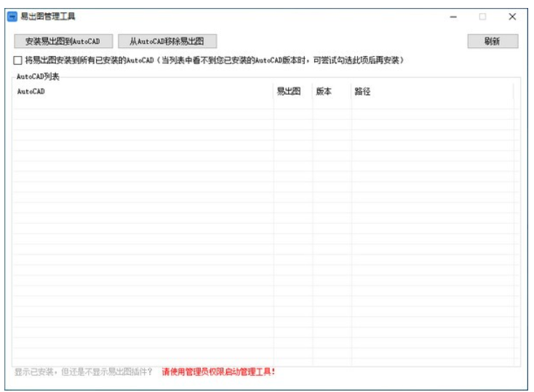This screenshot has height=392, width=534.
Task: Refresh the list with the 刷新 button
Action: point(493,41)
